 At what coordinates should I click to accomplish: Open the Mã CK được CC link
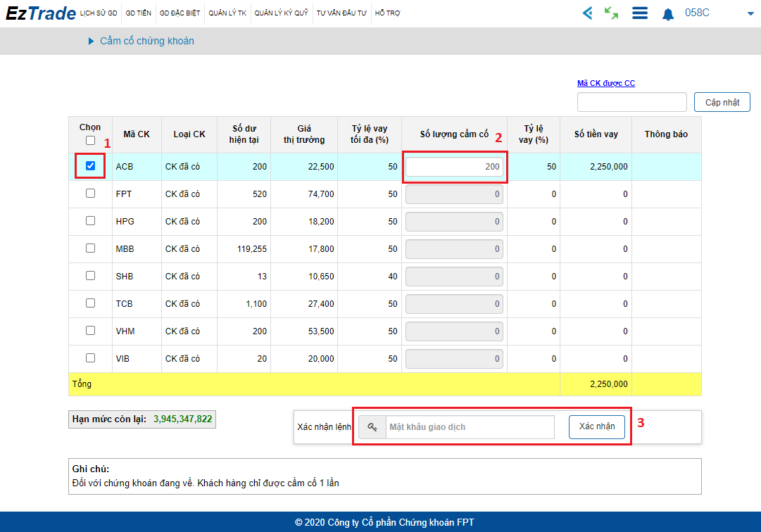(x=605, y=84)
